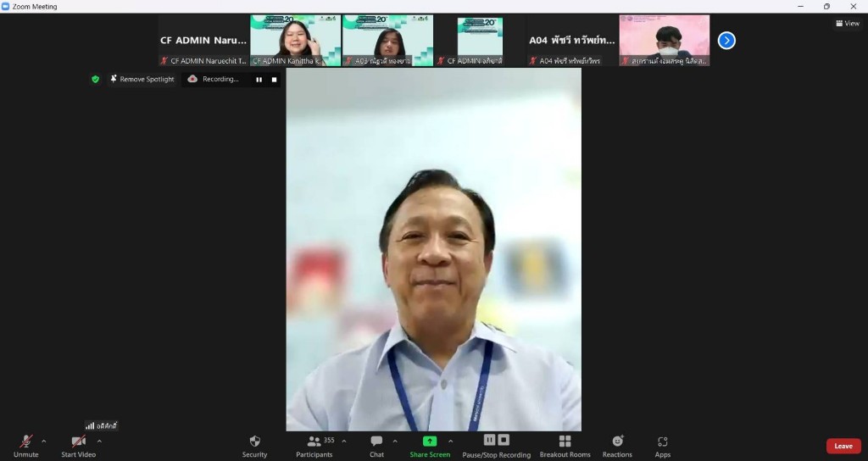The height and width of the screenshot is (461, 868).
Task: Open the View menu
Action: [848, 24]
